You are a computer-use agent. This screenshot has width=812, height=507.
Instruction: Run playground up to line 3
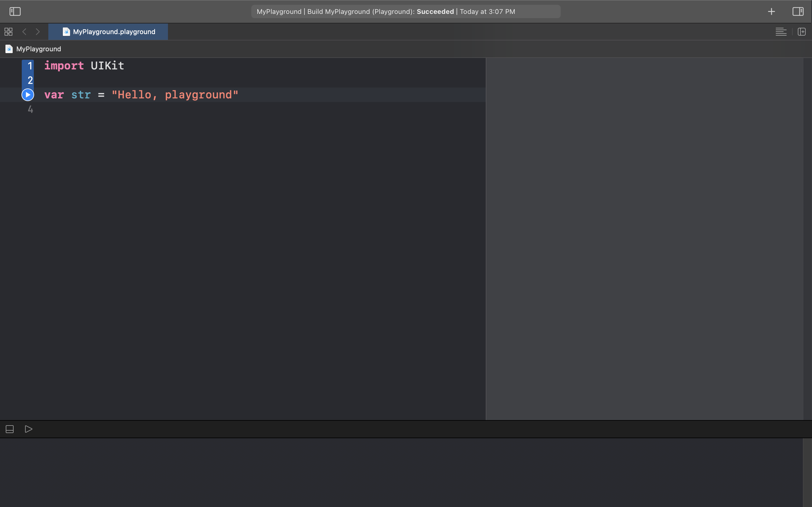28,95
